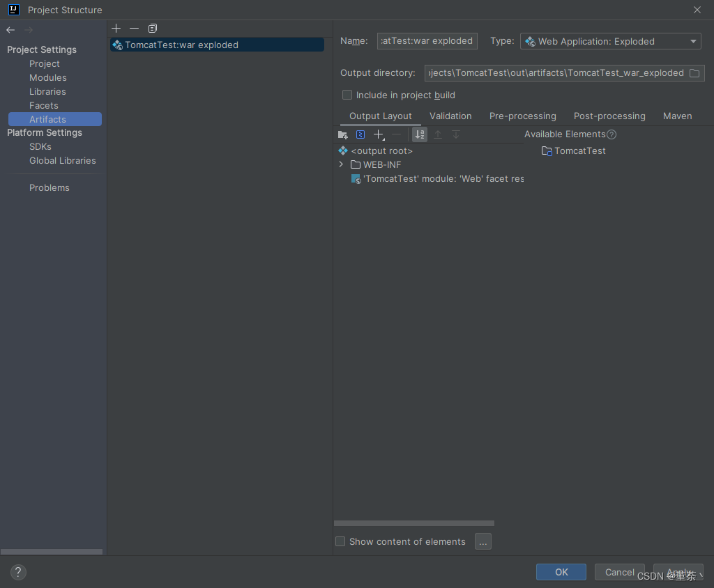This screenshot has width=714, height=588.
Task: Copy the selected artifact
Action: point(153,29)
